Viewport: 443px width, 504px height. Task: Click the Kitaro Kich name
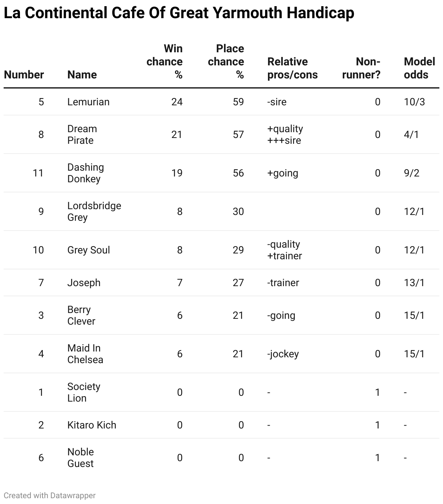pos(92,425)
